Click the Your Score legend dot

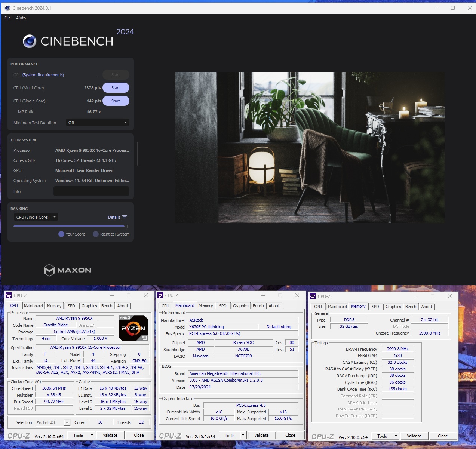tap(61, 234)
